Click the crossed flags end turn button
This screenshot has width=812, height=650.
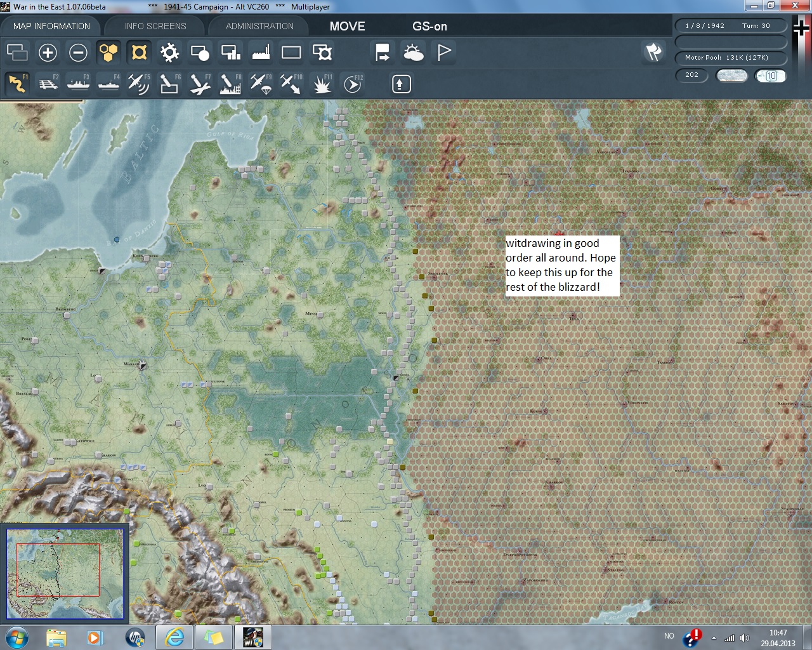653,52
